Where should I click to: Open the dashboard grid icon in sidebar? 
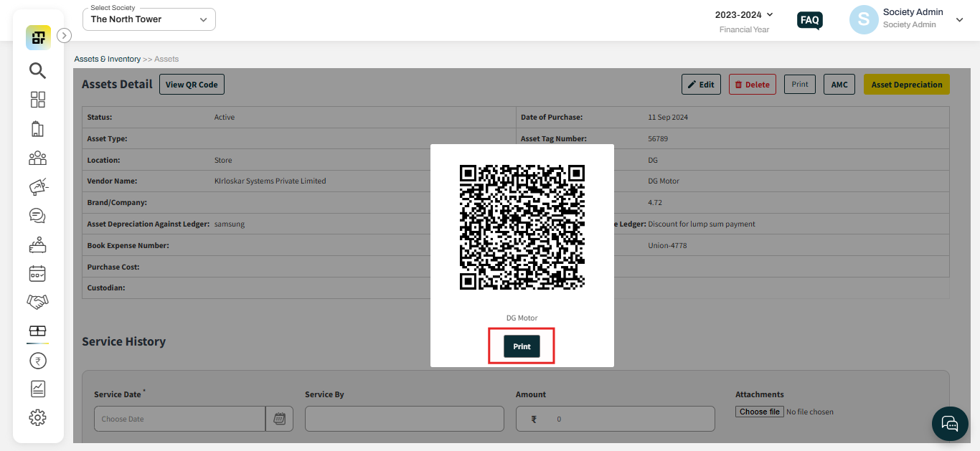click(37, 100)
